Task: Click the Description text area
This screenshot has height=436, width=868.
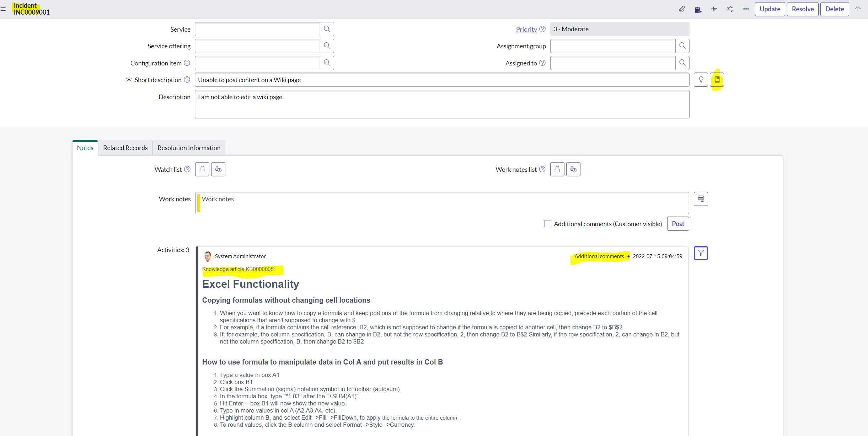Action: point(442,104)
